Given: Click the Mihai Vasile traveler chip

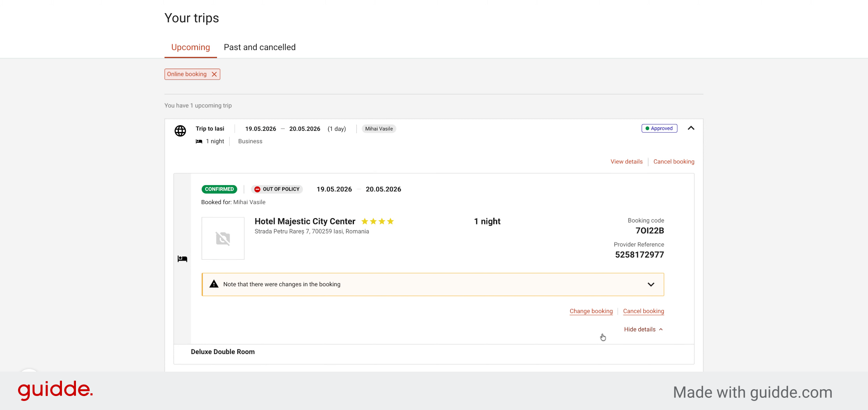Looking at the screenshot, I should 379,129.
